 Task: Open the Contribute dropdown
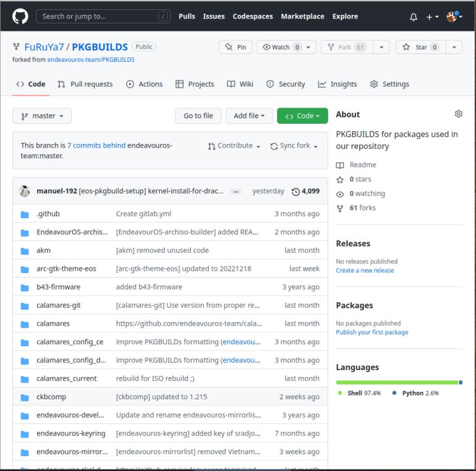point(234,146)
